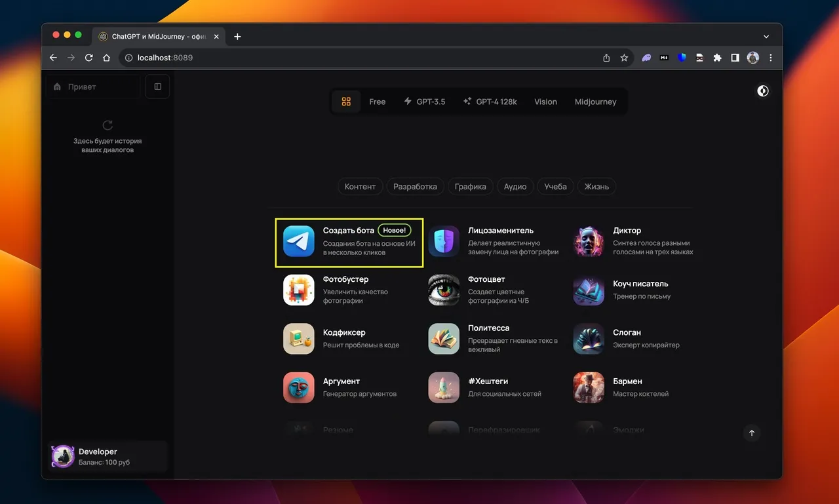Click the Эксперт копирайтер description
Image resolution: width=839 pixels, height=504 pixels.
click(646, 345)
